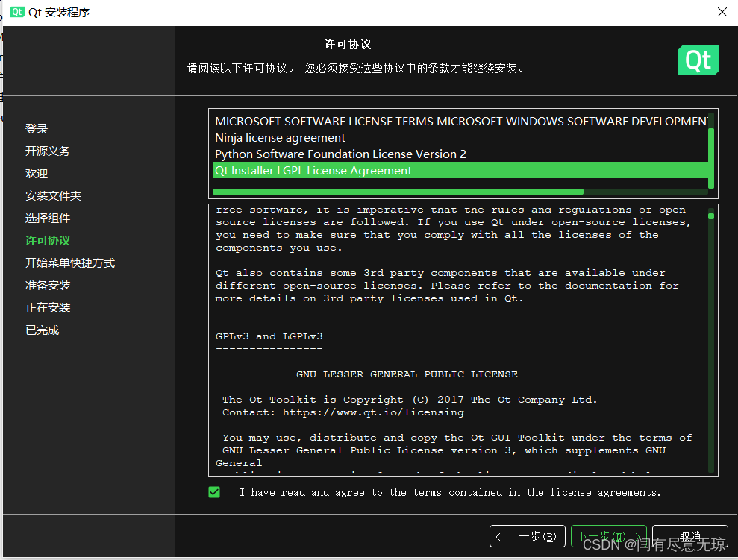Click the 安装文件夹 step in the sidebar
738x560 pixels.
[x=53, y=195]
